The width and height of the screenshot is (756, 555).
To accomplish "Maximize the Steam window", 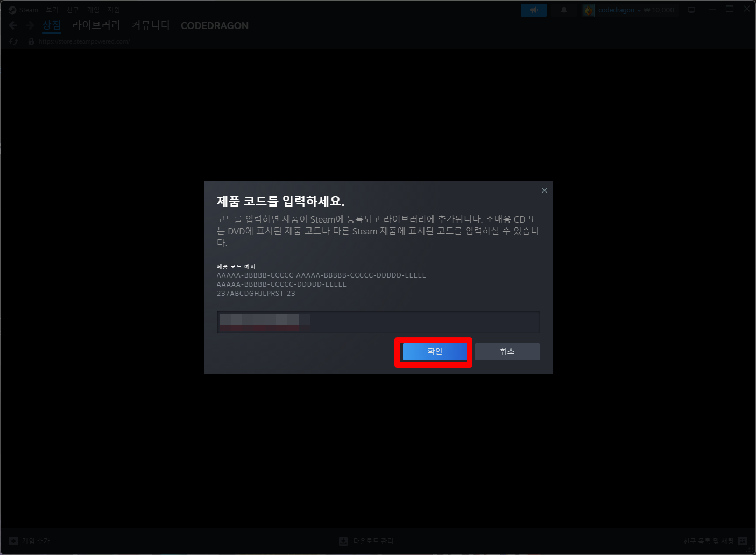I will click(730, 9).
